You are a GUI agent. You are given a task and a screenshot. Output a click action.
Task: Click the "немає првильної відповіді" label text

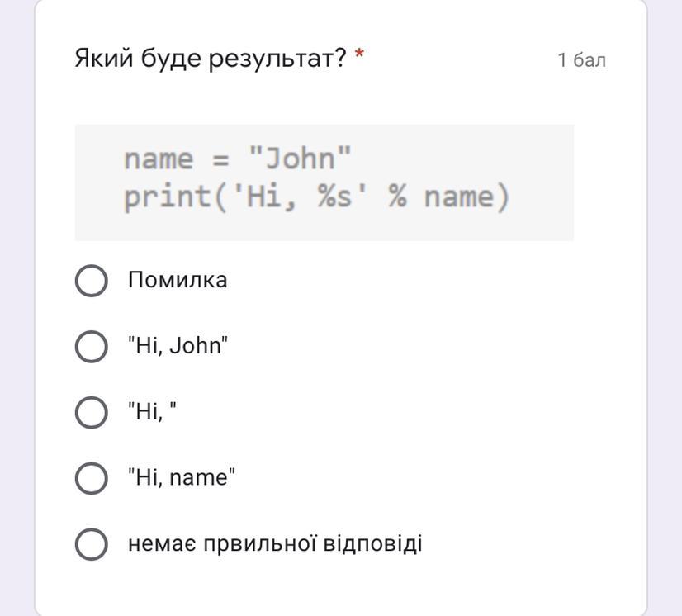(x=275, y=543)
